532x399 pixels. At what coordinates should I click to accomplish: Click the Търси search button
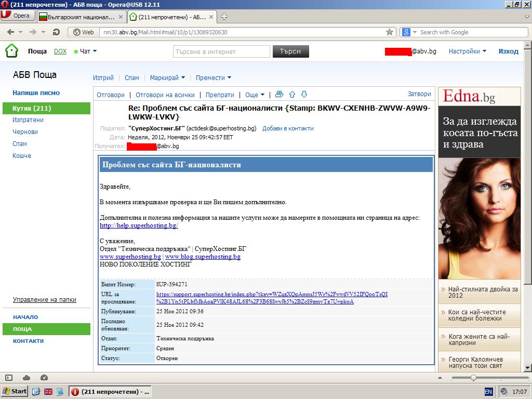[x=291, y=51]
